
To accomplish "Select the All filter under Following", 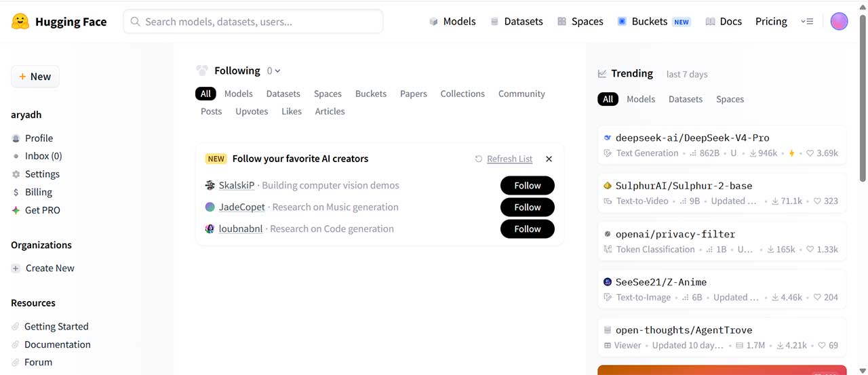I will tap(205, 94).
